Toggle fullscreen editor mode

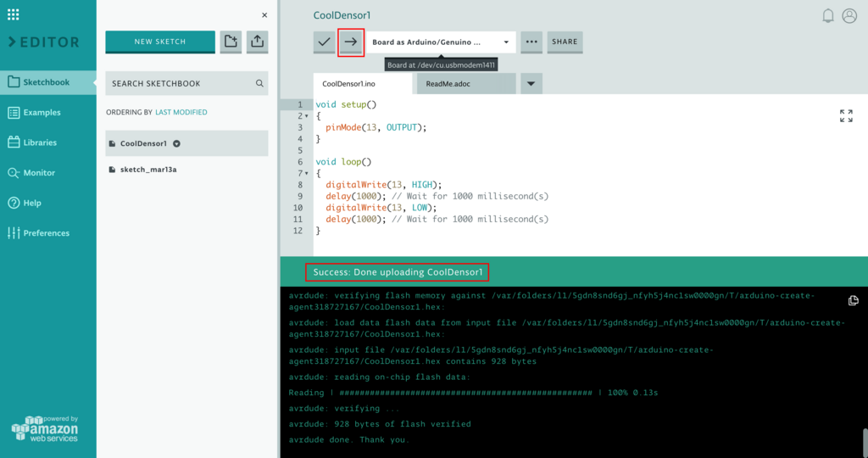[x=846, y=115]
